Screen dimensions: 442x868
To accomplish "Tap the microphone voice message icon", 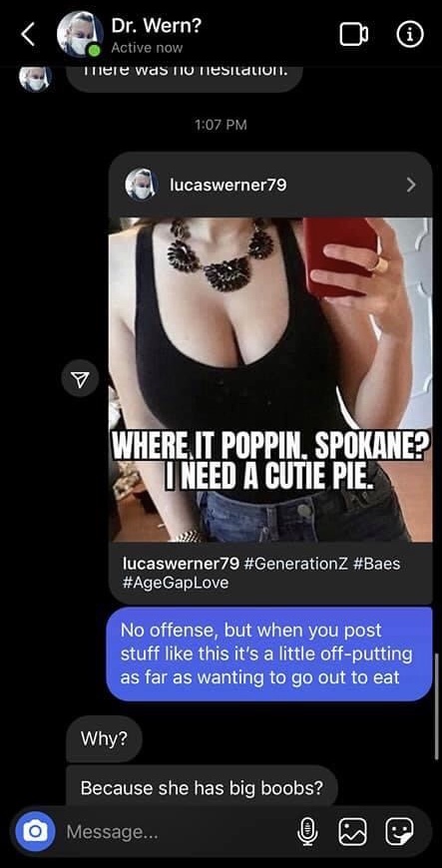I will pos(307,831).
